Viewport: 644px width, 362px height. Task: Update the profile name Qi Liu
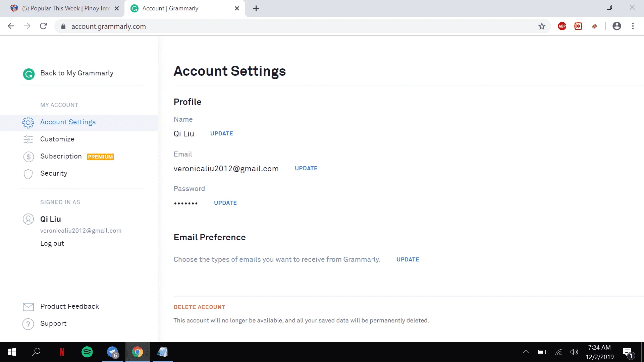coord(221,133)
